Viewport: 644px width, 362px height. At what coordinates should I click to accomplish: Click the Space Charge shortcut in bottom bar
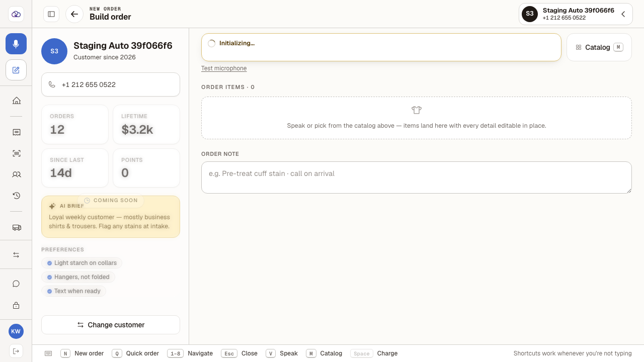(x=374, y=353)
